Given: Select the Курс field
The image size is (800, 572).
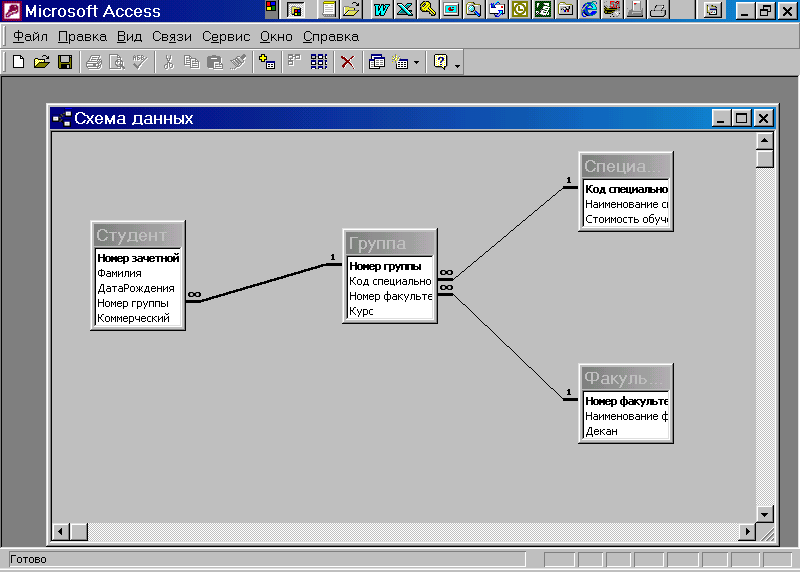Looking at the screenshot, I should tap(390, 311).
